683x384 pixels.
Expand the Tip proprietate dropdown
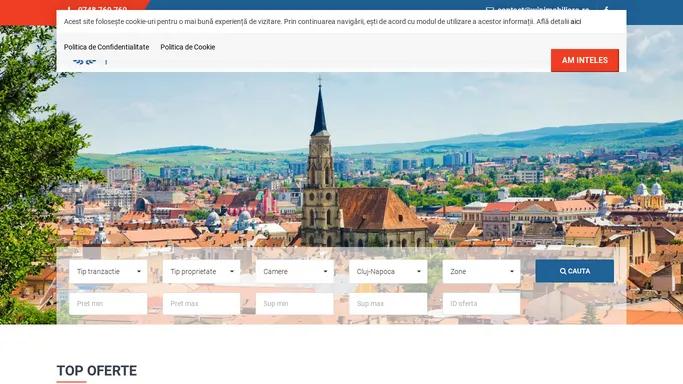click(201, 271)
